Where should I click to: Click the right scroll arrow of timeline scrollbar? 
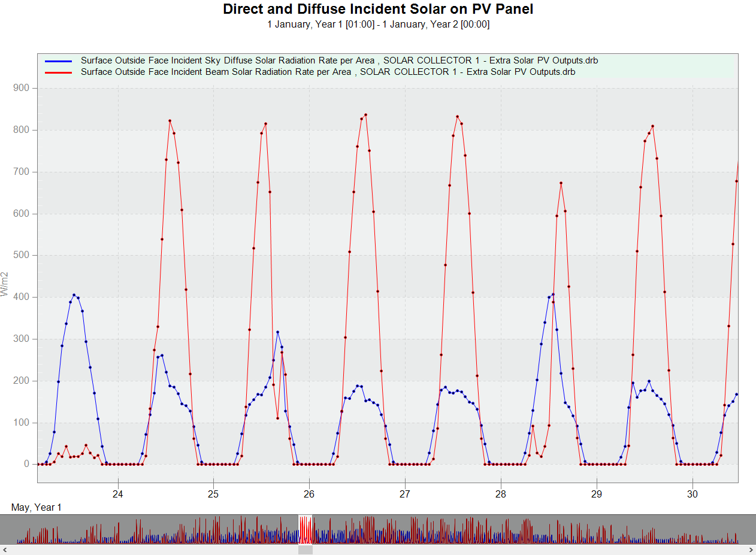click(x=751, y=550)
